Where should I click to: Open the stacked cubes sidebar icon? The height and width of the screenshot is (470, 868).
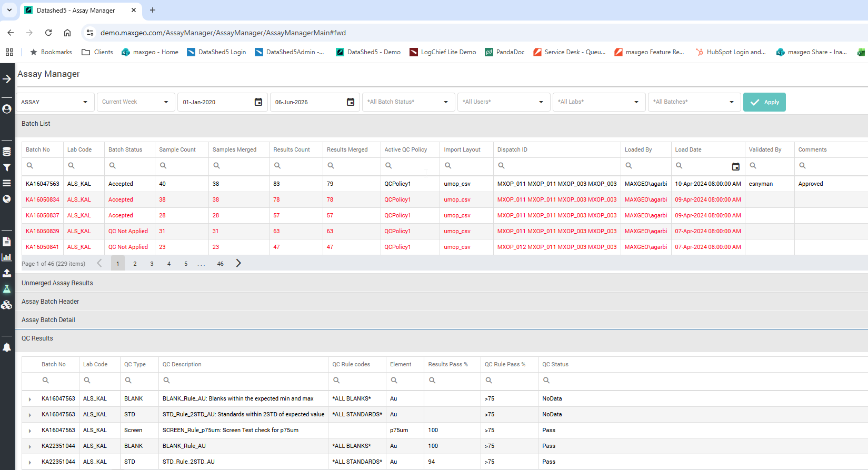7,305
